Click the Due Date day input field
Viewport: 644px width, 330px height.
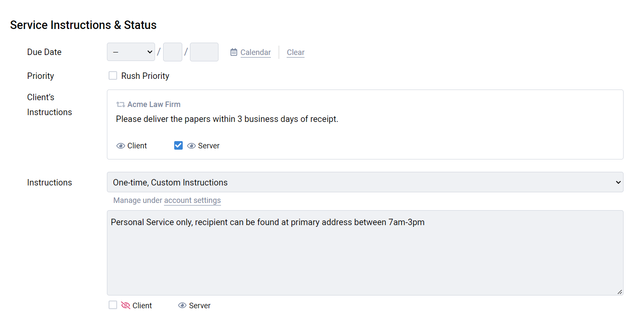click(x=172, y=52)
